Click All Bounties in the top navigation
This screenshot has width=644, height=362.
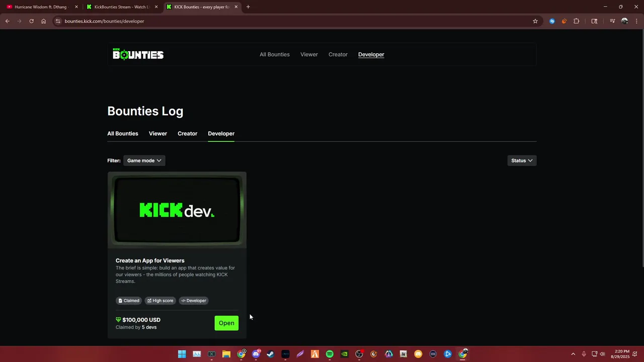pos(275,54)
